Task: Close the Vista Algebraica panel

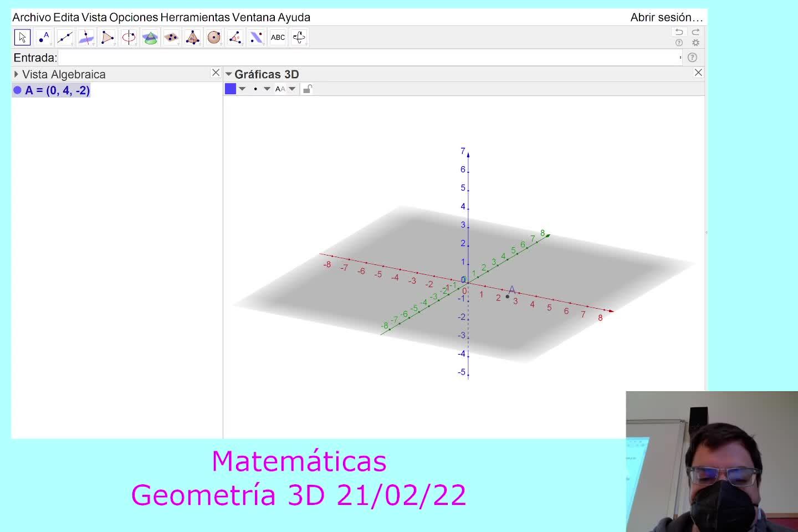Action: pos(216,73)
